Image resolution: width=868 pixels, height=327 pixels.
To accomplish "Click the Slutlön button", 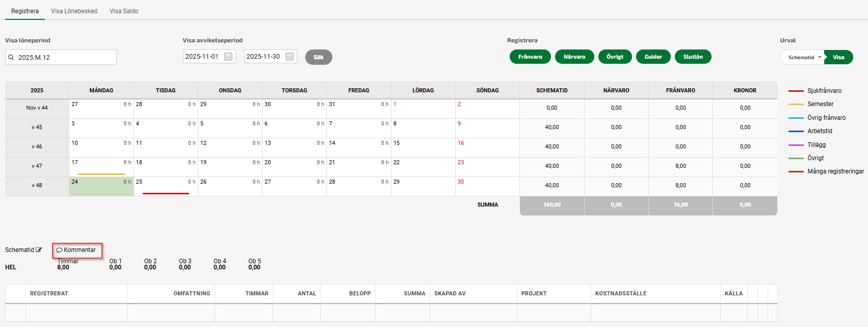I will (693, 57).
